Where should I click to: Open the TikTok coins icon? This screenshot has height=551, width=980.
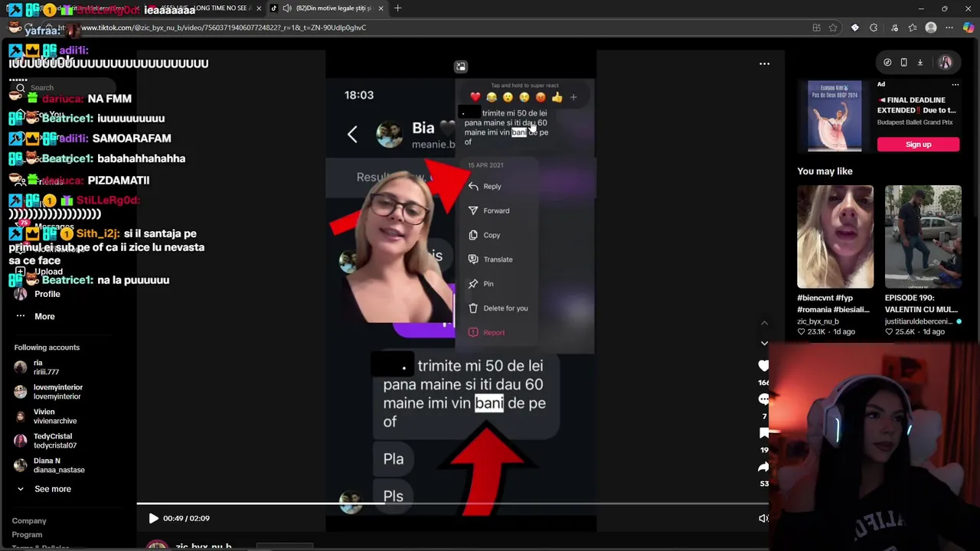(x=887, y=63)
